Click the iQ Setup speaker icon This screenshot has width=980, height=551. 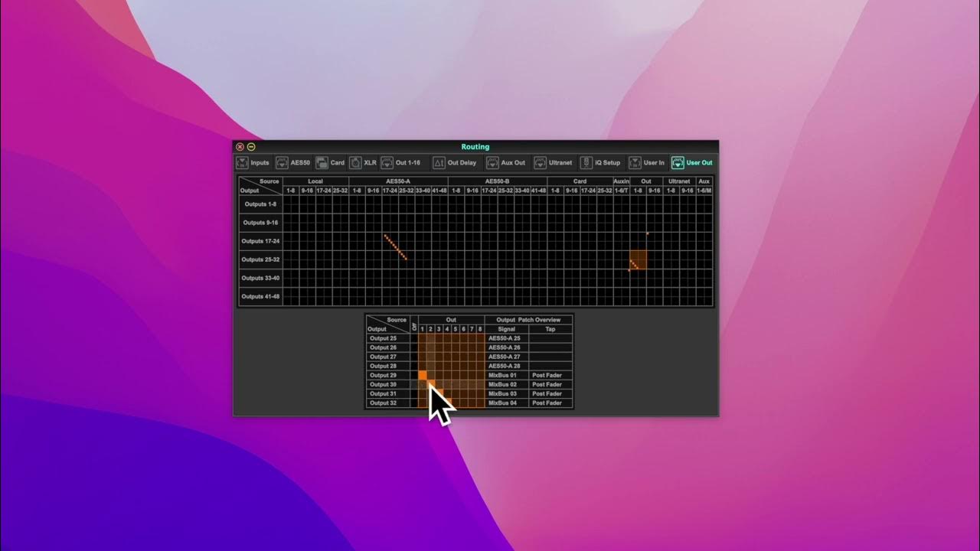click(586, 163)
